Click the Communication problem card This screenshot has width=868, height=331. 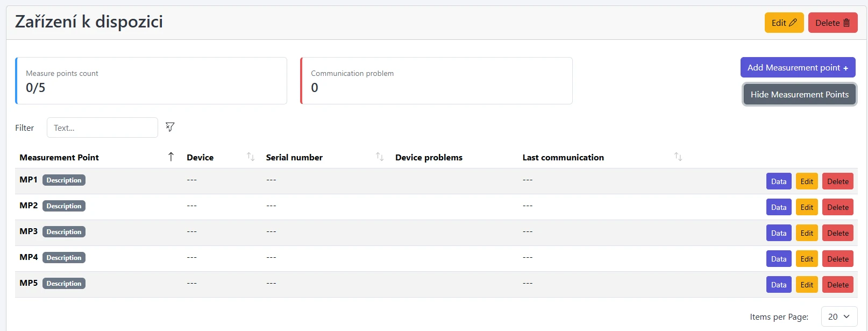point(436,81)
